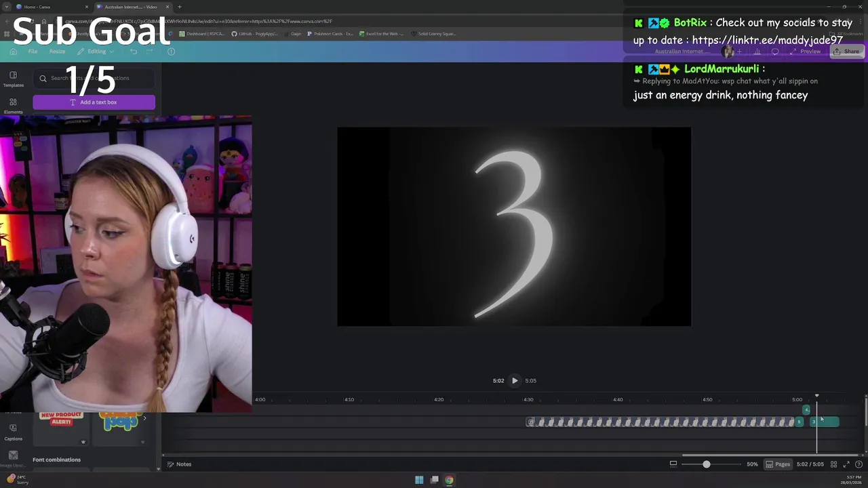The height and width of the screenshot is (488, 868).
Task: Click the Font combinations heading
Action: [x=56, y=460]
